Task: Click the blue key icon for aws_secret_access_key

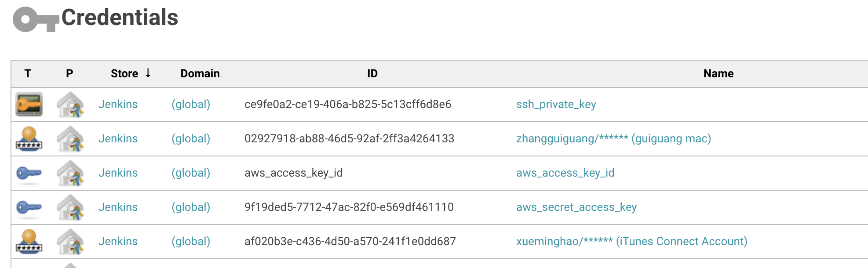Action: coord(29,207)
